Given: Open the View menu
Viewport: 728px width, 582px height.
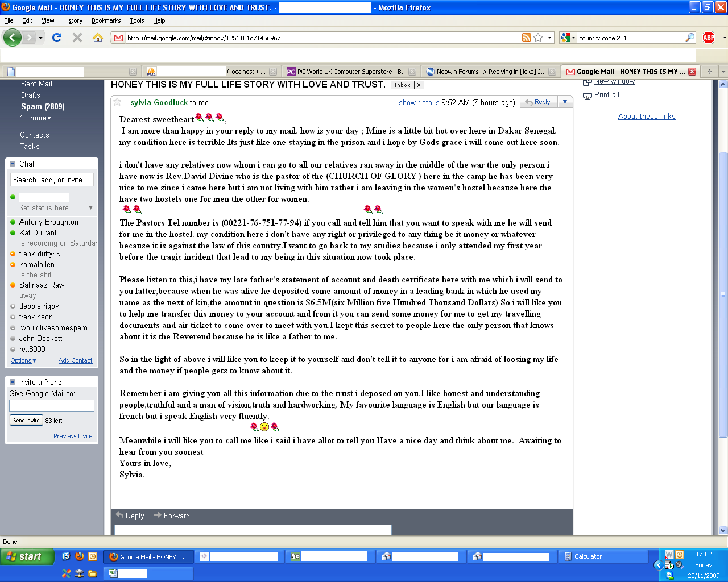Looking at the screenshot, I should coord(48,20).
